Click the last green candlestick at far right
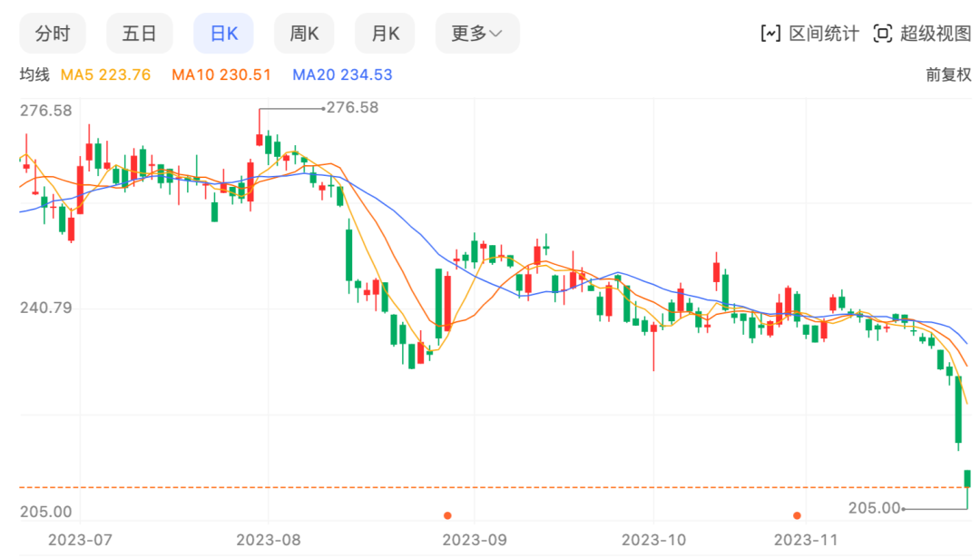The image size is (980, 558). (968, 478)
